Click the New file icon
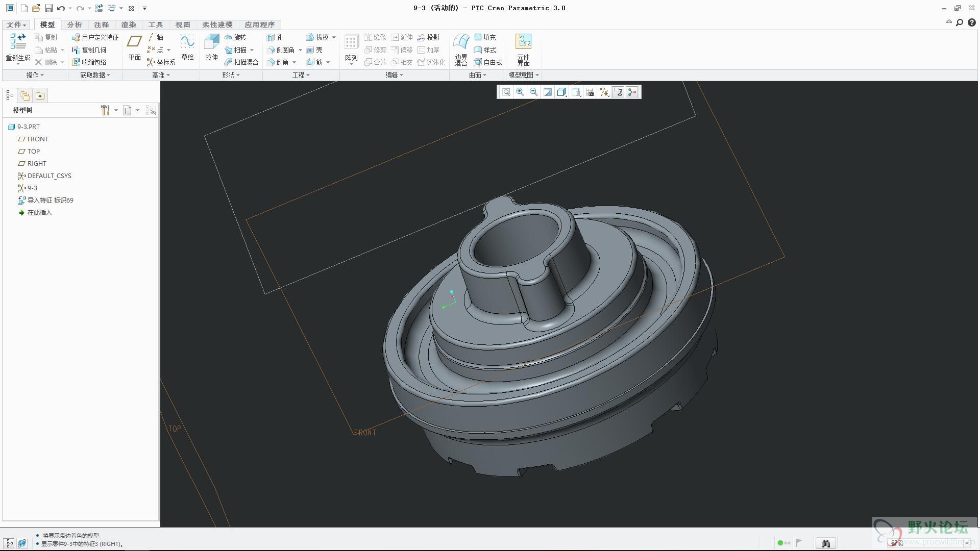The height and width of the screenshot is (551, 980). point(24,8)
